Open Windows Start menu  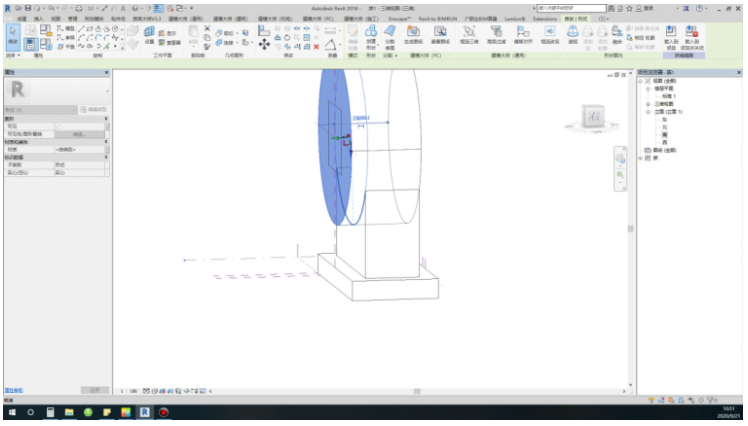click(x=12, y=412)
